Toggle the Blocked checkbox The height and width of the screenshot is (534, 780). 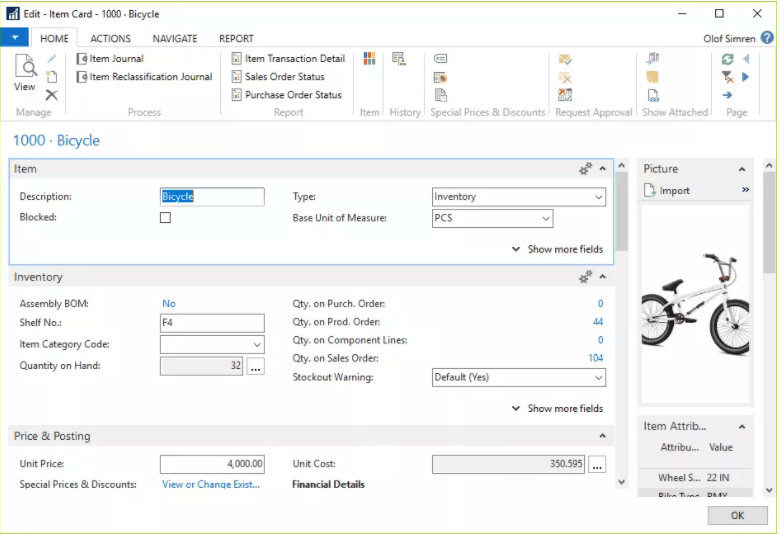tap(165, 217)
